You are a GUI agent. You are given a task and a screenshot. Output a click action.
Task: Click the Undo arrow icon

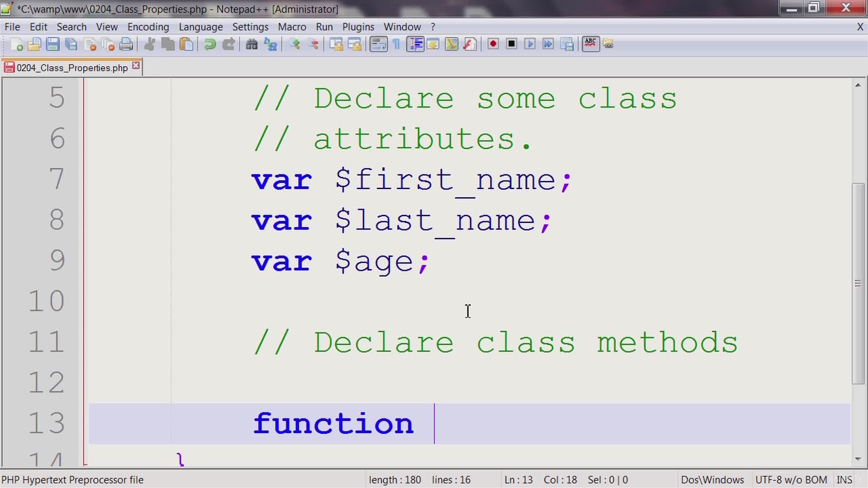tap(209, 44)
